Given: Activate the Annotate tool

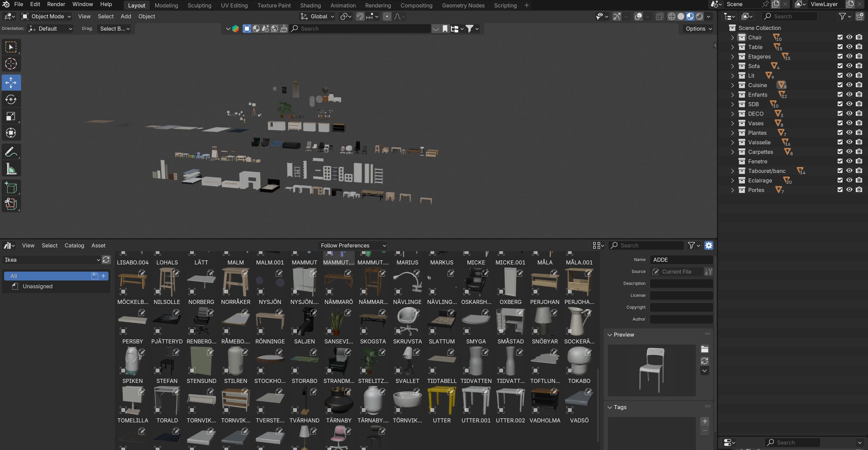Looking at the screenshot, I should pos(11,152).
